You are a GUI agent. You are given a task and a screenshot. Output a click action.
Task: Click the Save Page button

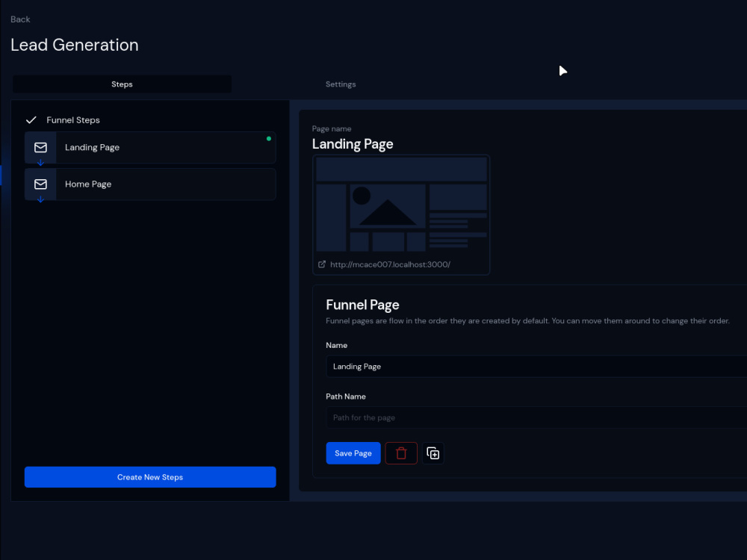[353, 453]
